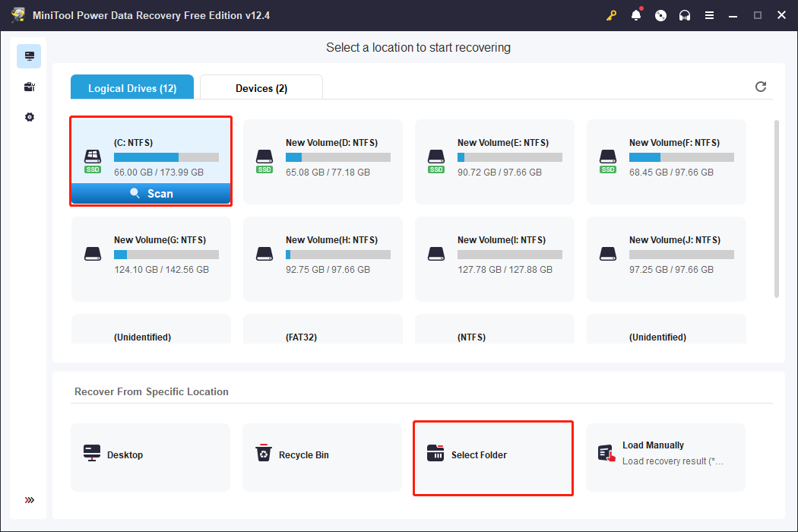Image resolution: width=798 pixels, height=532 pixels.
Task: Click the C drive usage bar
Action: [x=166, y=157]
